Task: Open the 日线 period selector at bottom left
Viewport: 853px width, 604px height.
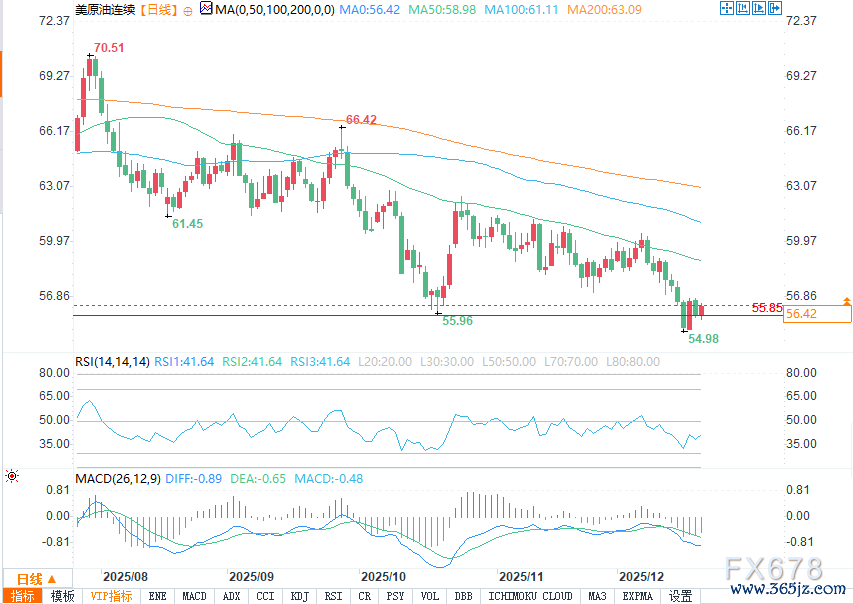Action: (35, 579)
